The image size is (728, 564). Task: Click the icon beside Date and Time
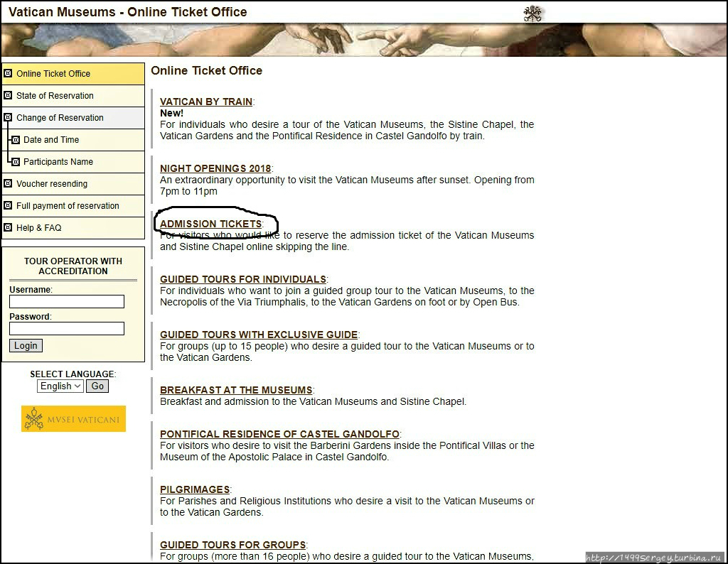pyautogui.click(x=16, y=140)
